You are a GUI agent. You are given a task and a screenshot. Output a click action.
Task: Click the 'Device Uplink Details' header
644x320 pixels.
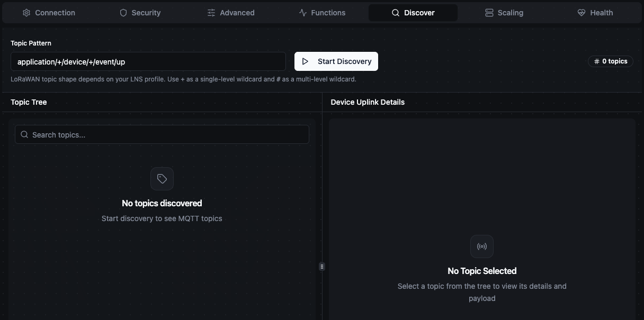point(368,102)
